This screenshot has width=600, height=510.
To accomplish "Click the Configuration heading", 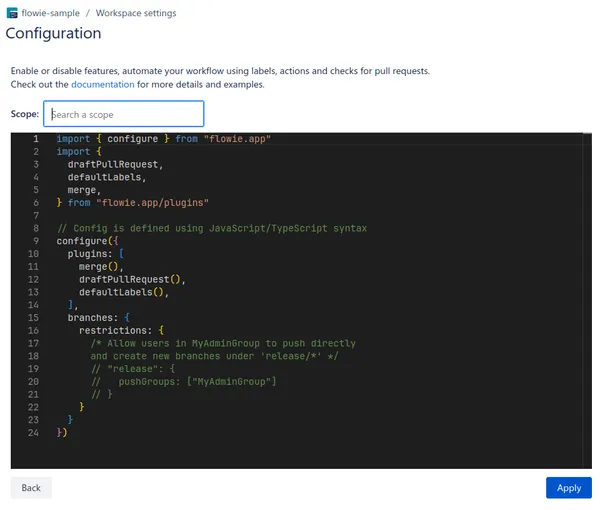I will pos(54,33).
